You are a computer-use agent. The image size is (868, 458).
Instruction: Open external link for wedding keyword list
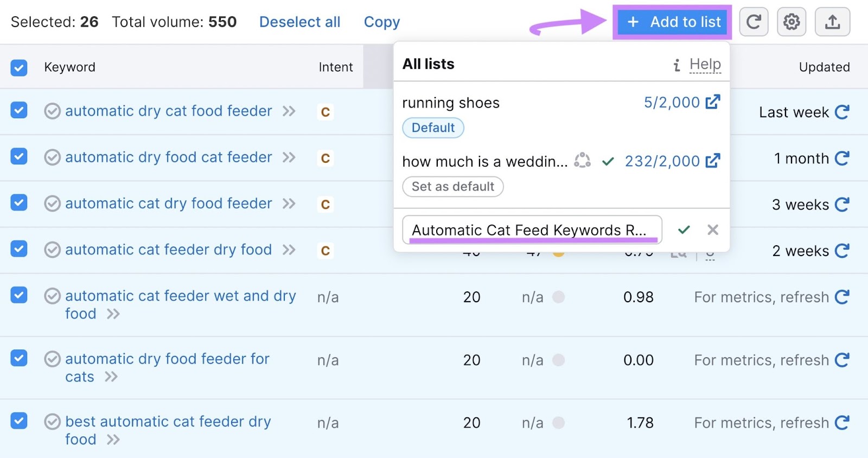coord(713,161)
